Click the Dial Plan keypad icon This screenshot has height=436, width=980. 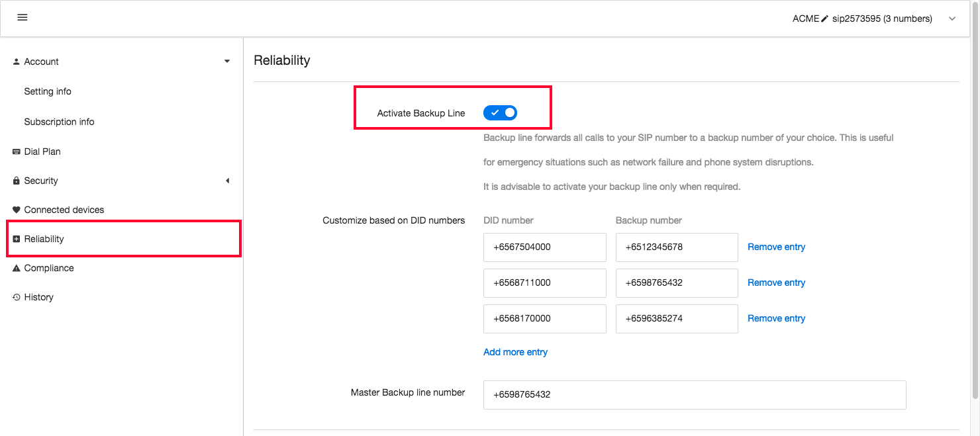tap(17, 152)
